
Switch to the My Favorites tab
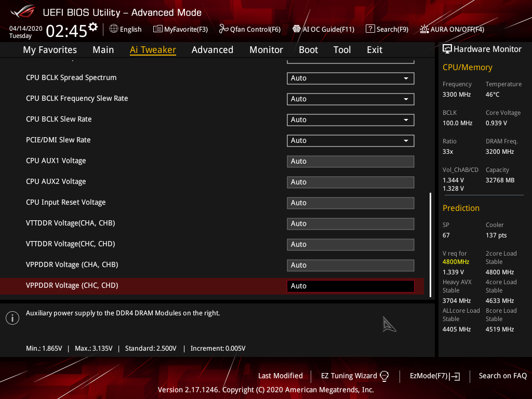(50, 50)
